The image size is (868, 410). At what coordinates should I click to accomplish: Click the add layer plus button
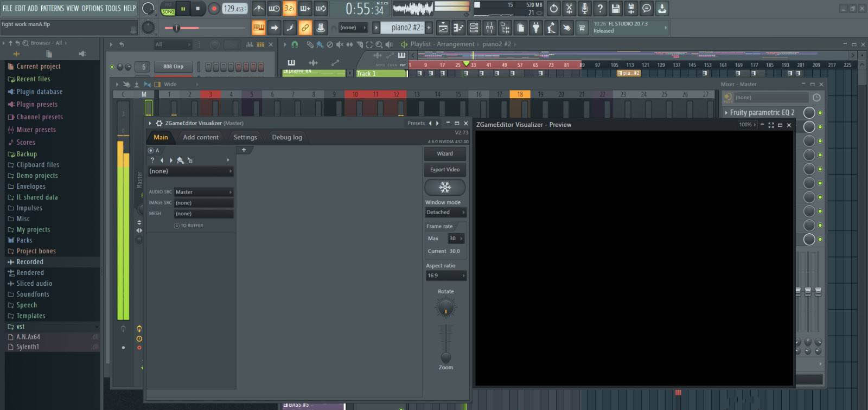(x=244, y=150)
